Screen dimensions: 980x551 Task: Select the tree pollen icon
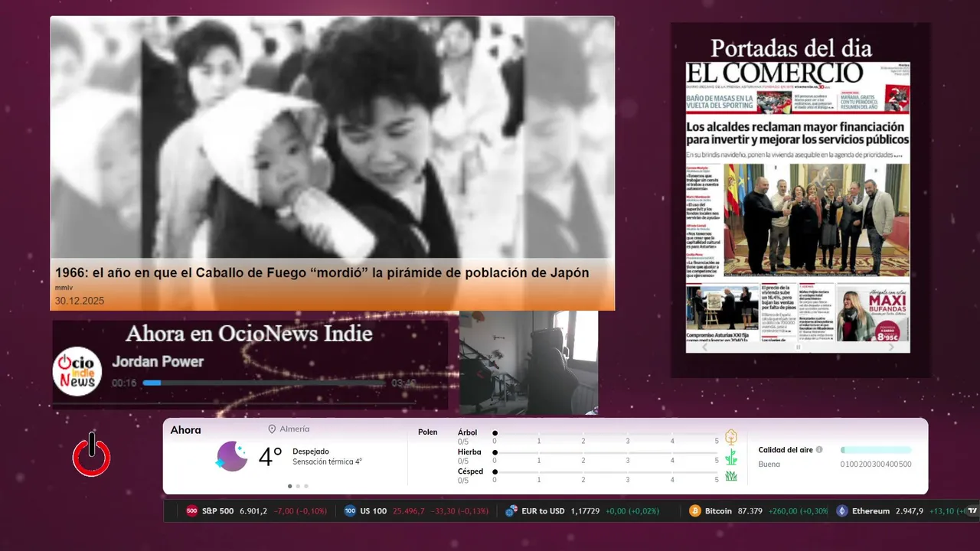[731, 437]
